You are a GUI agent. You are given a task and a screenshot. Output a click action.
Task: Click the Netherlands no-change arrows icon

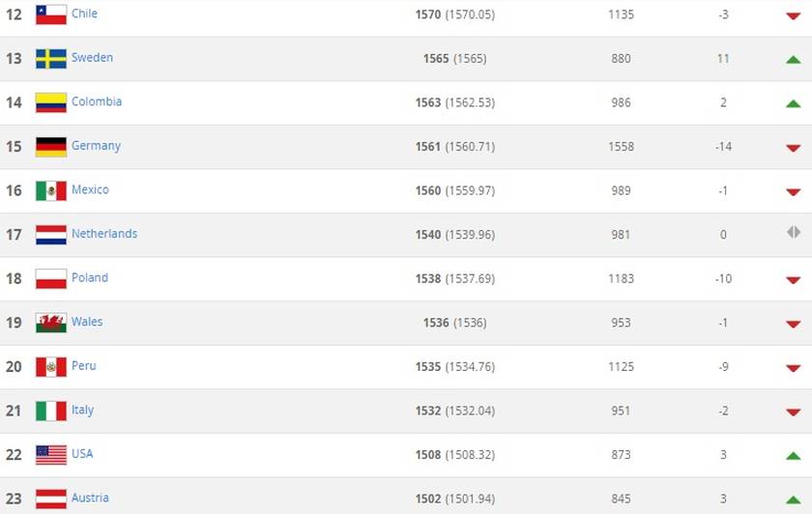794,232
